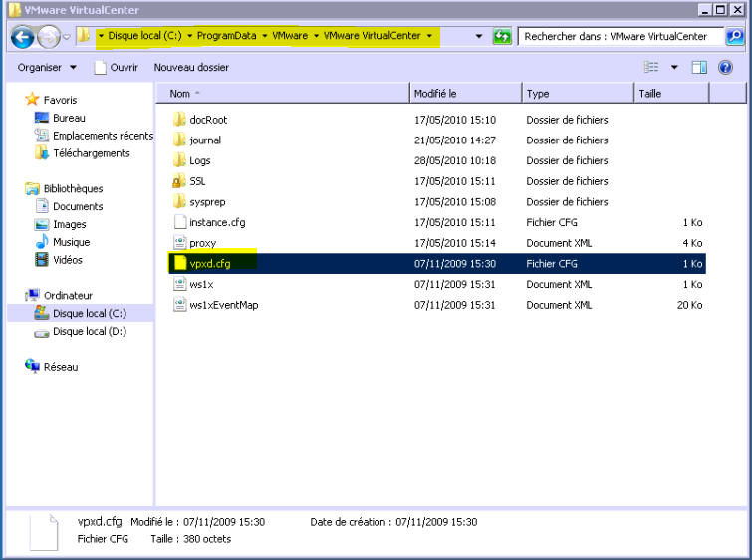Select the proxy XML document icon
The height and width of the screenshot is (560, 752).
click(179, 243)
